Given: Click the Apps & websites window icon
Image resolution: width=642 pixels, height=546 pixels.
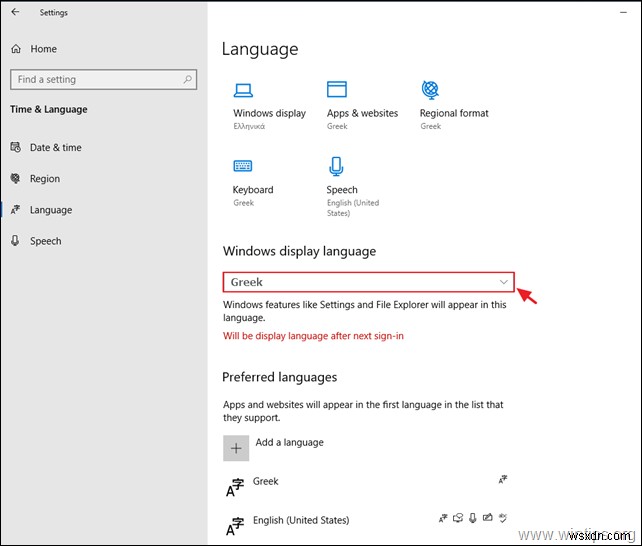Looking at the screenshot, I should pyautogui.click(x=337, y=89).
